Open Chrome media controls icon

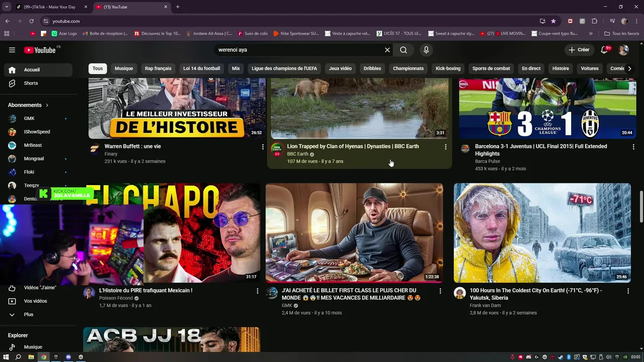click(612, 21)
